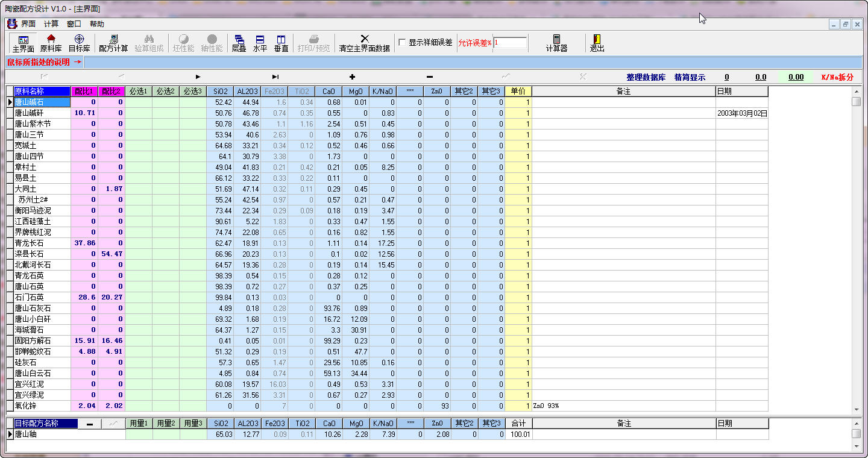Delete record with the navigator minus button

[430, 77]
